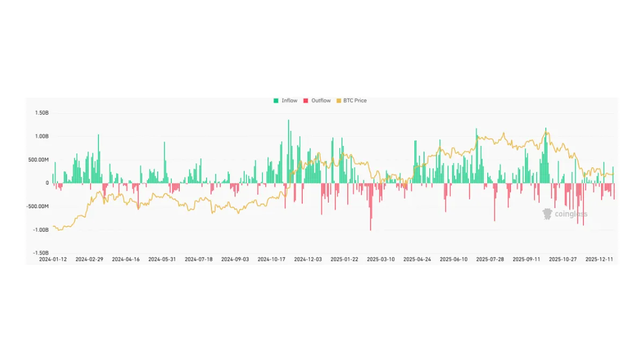Screen dimensions: 644x362
Task: Click the 500.00M y-axis label
Action: coord(38,160)
